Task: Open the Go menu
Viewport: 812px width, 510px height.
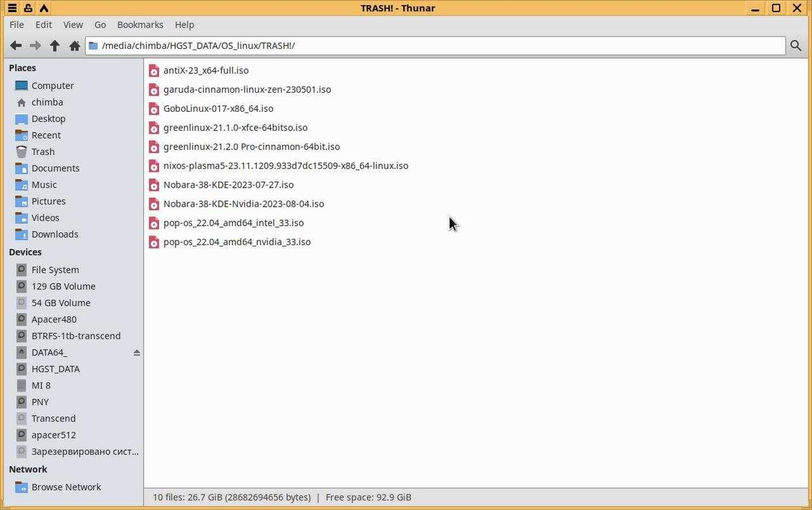Action: (x=100, y=24)
